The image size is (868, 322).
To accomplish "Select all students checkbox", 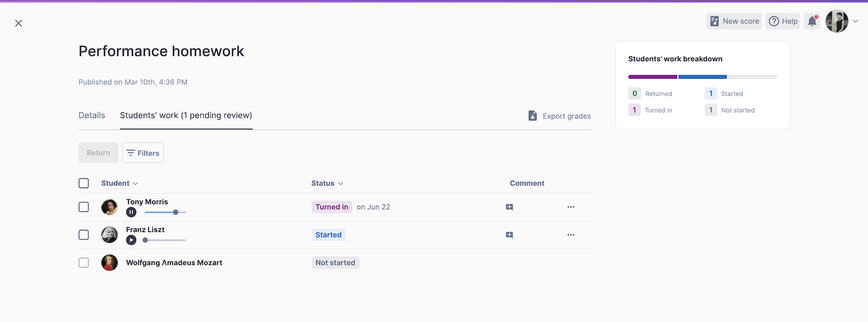I will pos(84,183).
